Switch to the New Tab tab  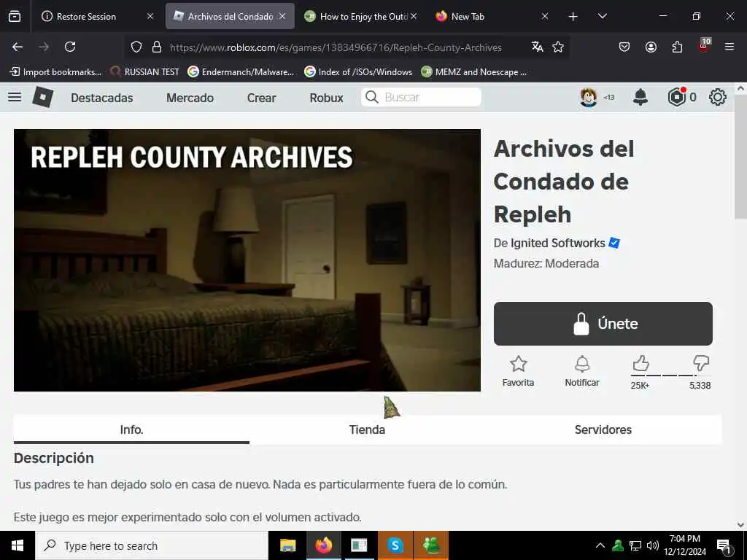(x=492, y=16)
